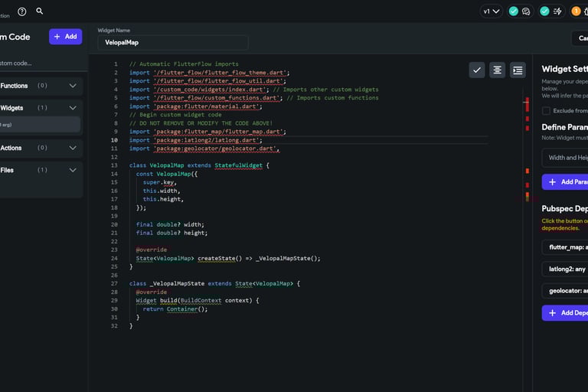The height and width of the screenshot is (392, 588).
Task: Click the format code center-align icon
Action: point(498,70)
